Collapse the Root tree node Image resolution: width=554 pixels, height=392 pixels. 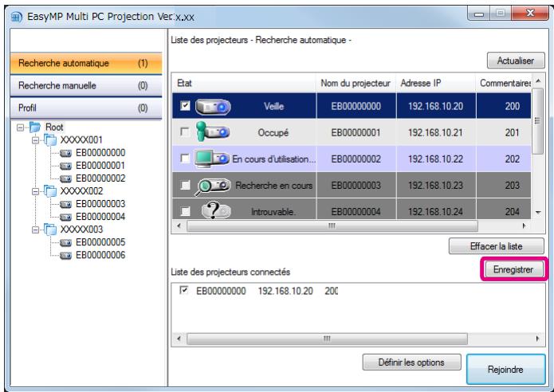tap(20, 127)
